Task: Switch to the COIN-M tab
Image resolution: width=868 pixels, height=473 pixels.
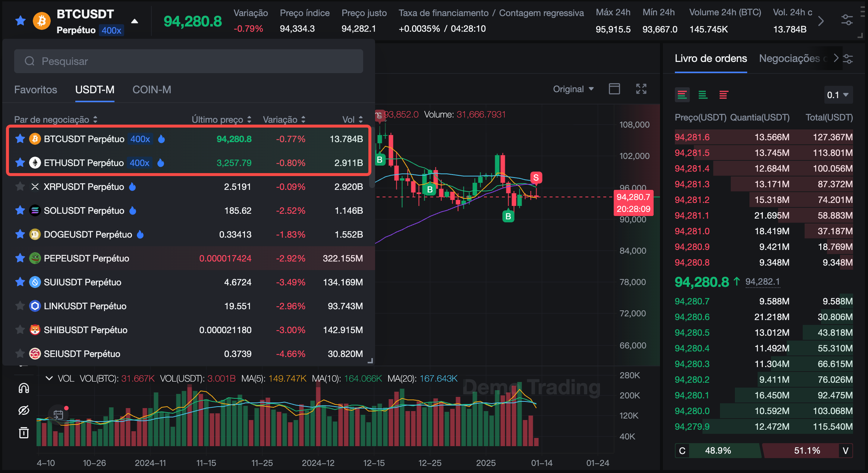Action: coord(152,90)
